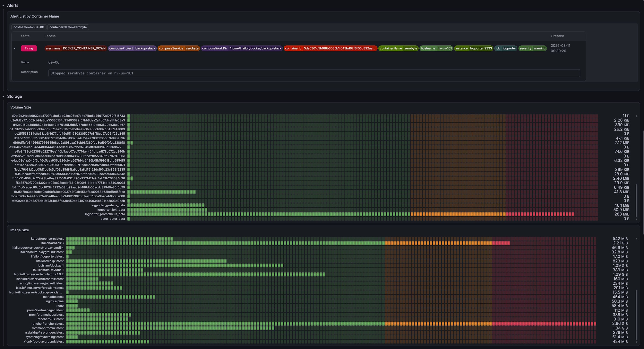Viewport: 644px width, 349px height.
Task: Click the Created column header
Action: coord(557,36)
